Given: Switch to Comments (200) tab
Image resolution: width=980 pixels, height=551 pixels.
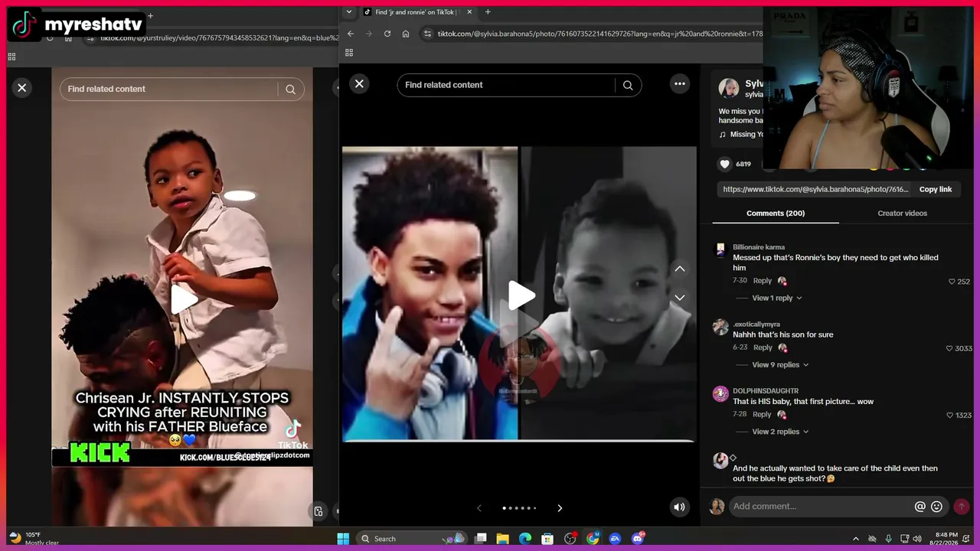Looking at the screenshot, I should point(776,214).
